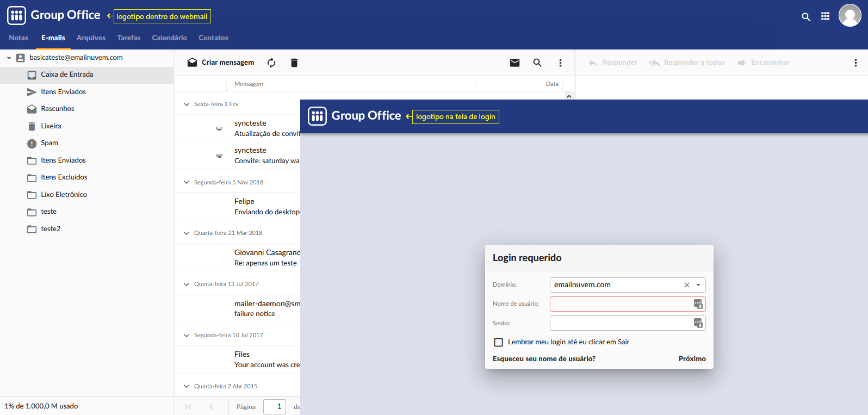Collapse the 'Sexta-feira 1 Fev' group
This screenshot has width=868, height=415.
click(187, 104)
